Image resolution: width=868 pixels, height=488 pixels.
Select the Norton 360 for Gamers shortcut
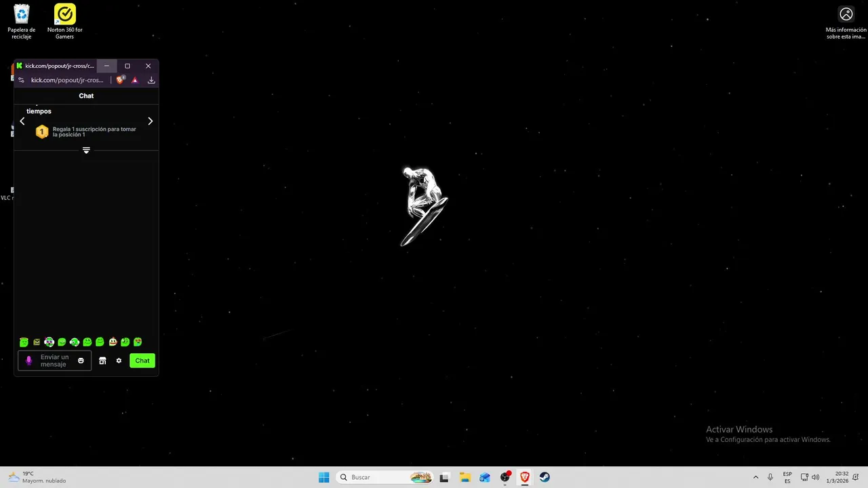tap(64, 22)
